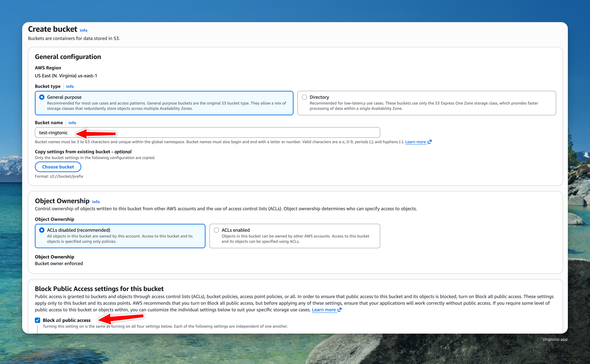Screen dimensions: 590x364
Task: Uncheck Block all public access checkbox
Action: (x=37, y=320)
